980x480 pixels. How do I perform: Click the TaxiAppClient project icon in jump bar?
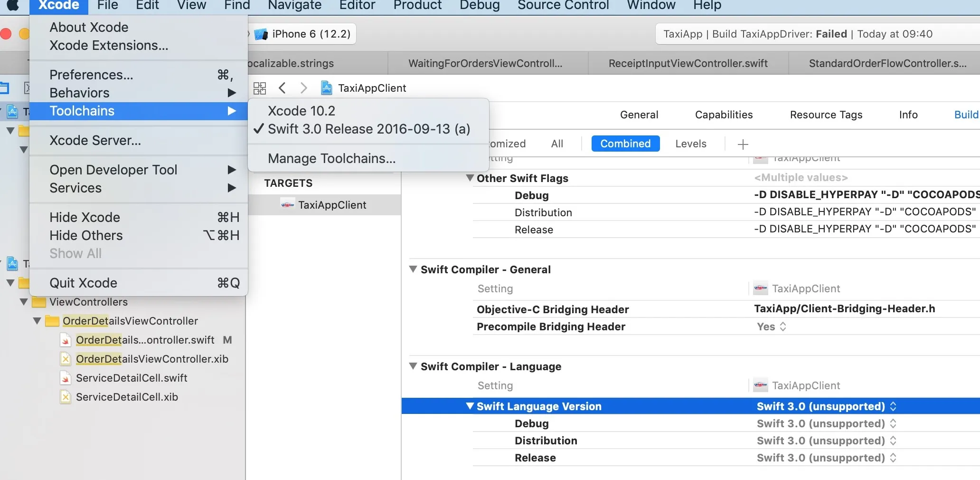(x=327, y=88)
